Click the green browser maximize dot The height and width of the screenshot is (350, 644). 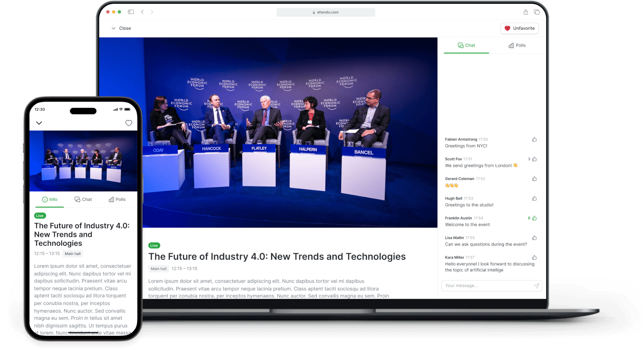coord(119,12)
